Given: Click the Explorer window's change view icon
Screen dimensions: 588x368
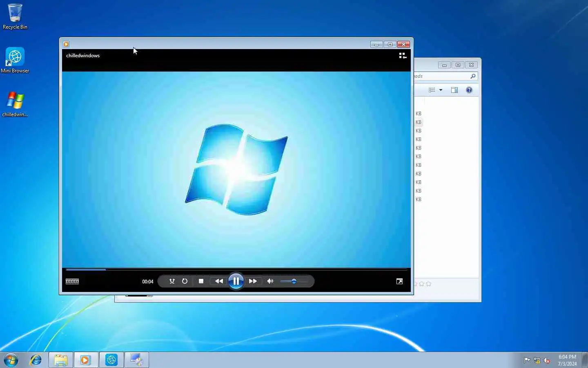Looking at the screenshot, I should (x=432, y=90).
